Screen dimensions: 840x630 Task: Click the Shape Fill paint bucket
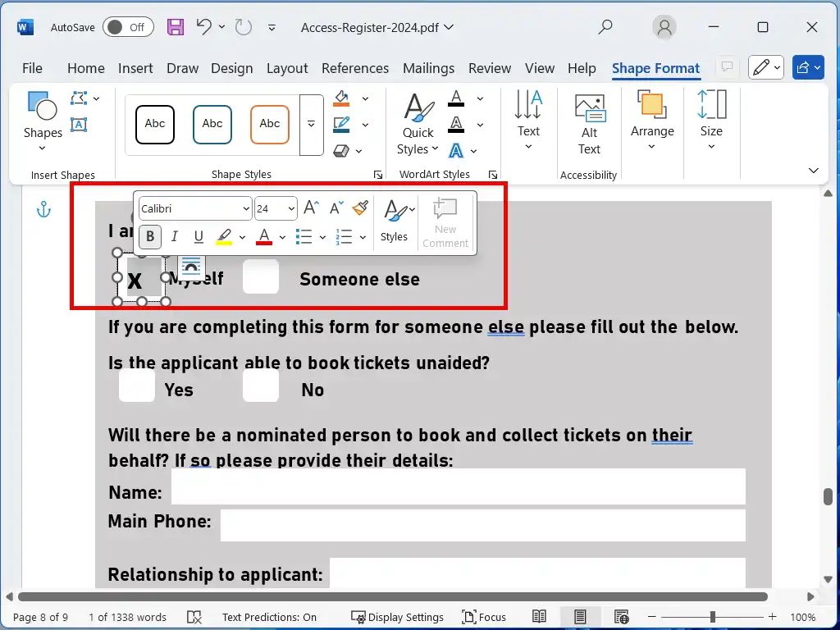click(x=342, y=99)
